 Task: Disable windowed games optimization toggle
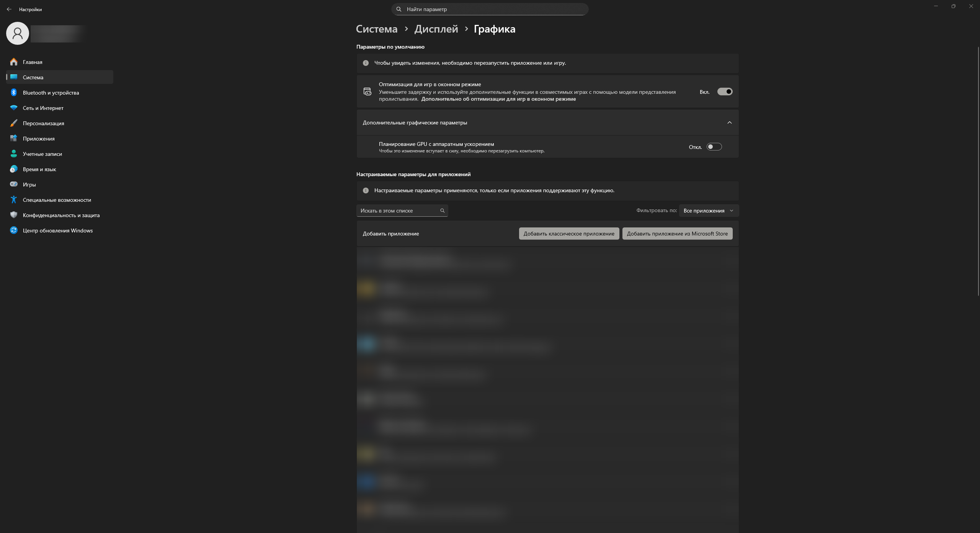pyautogui.click(x=724, y=92)
